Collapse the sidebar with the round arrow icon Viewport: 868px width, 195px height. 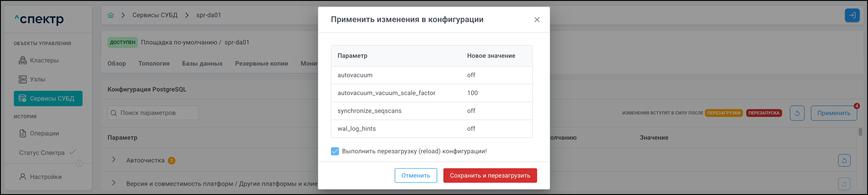click(79, 164)
